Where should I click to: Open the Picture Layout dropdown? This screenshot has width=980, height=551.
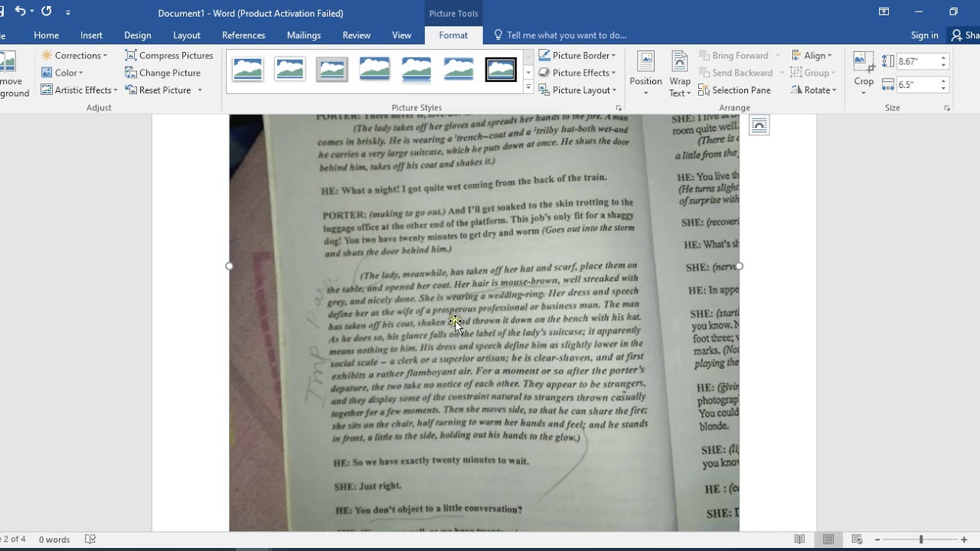click(577, 90)
